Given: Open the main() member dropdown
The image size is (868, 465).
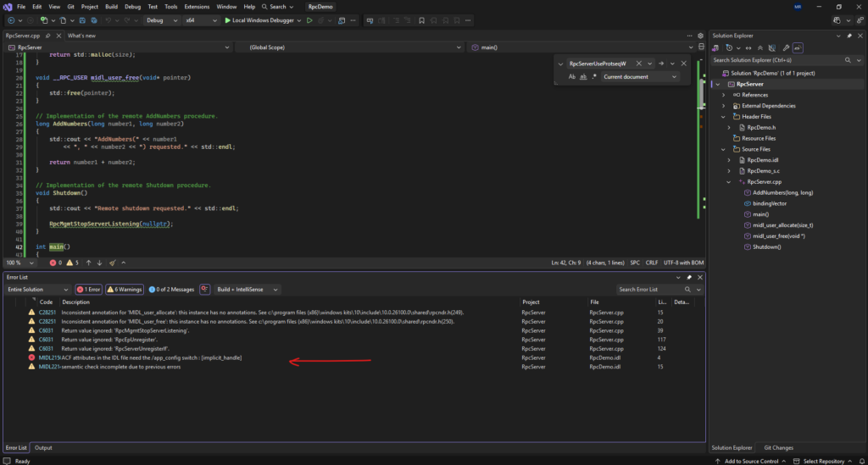Looking at the screenshot, I should click(581, 47).
